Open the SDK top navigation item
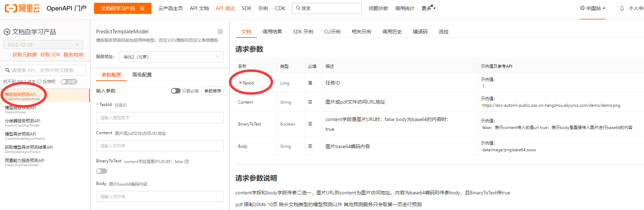This screenshot has height=210, width=644. [x=246, y=8]
